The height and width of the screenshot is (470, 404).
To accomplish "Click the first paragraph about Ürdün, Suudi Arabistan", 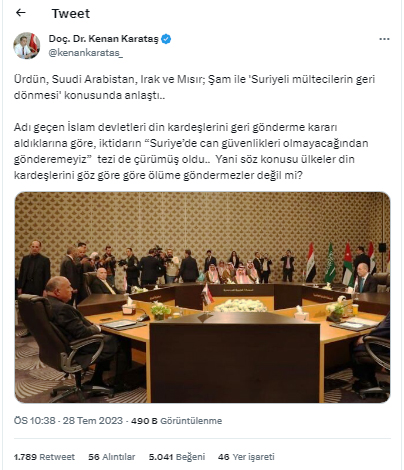I will (194, 87).
